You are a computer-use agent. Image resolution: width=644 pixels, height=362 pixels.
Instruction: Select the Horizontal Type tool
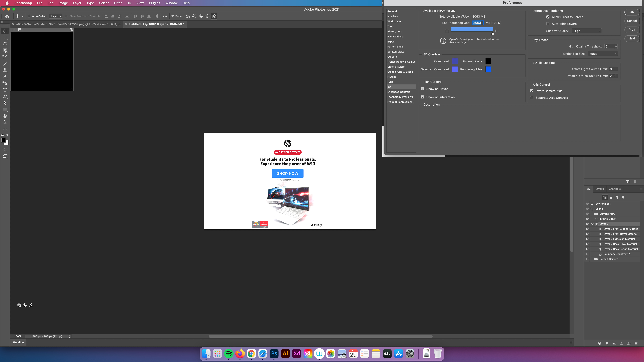[5, 90]
